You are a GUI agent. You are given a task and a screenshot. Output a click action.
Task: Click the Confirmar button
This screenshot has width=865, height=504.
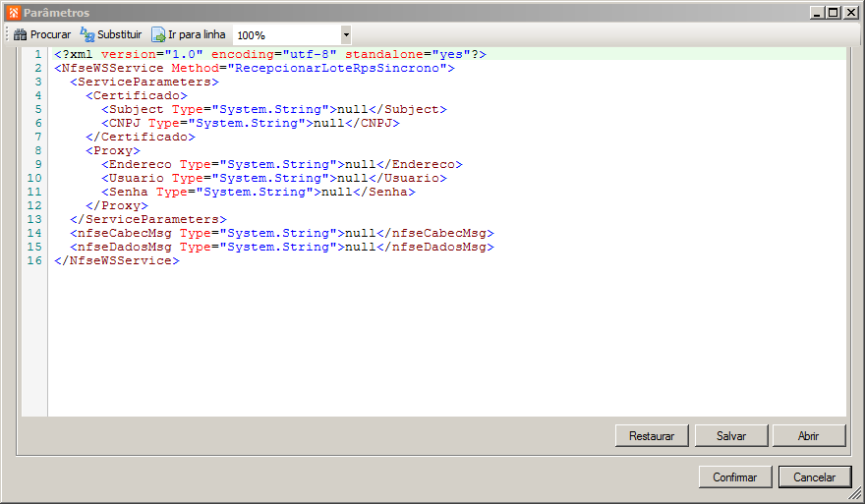[735, 476]
